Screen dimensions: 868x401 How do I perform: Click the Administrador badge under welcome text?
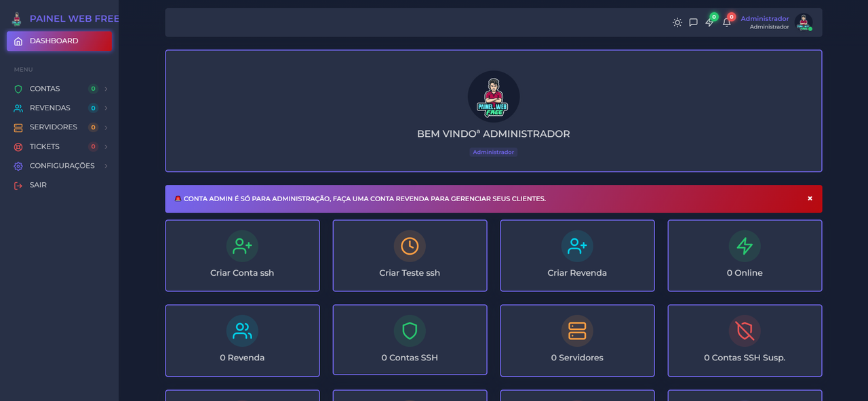point(494,152)
